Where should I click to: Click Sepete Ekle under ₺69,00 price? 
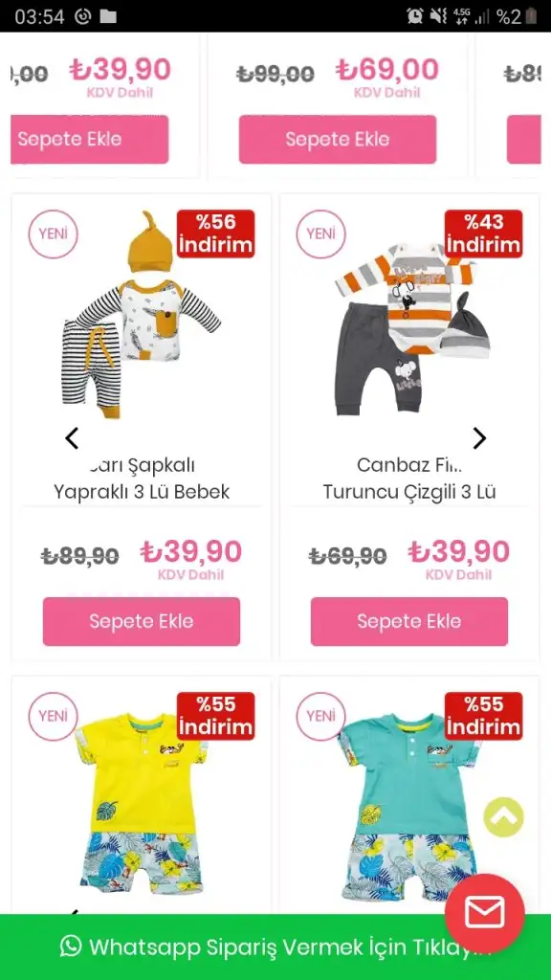click(338, 140)
